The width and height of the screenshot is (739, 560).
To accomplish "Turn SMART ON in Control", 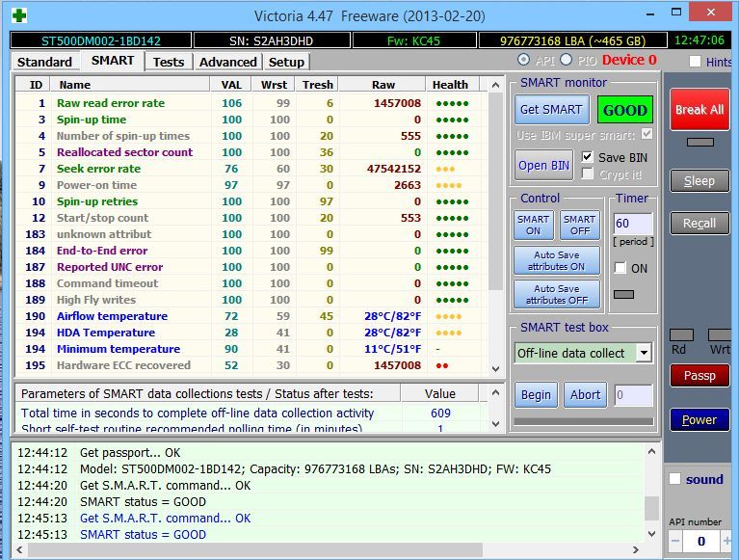I will point(533,225).
